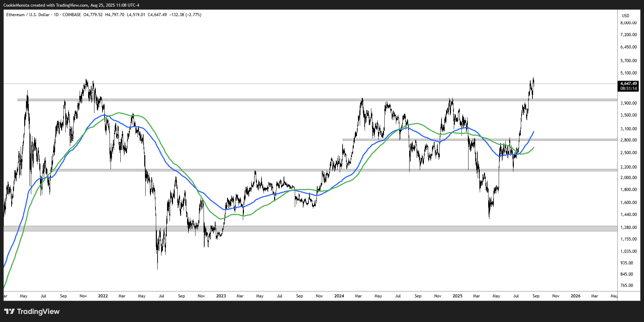
Task: Click the current price label 4,647.49
Action: point(628,84)
